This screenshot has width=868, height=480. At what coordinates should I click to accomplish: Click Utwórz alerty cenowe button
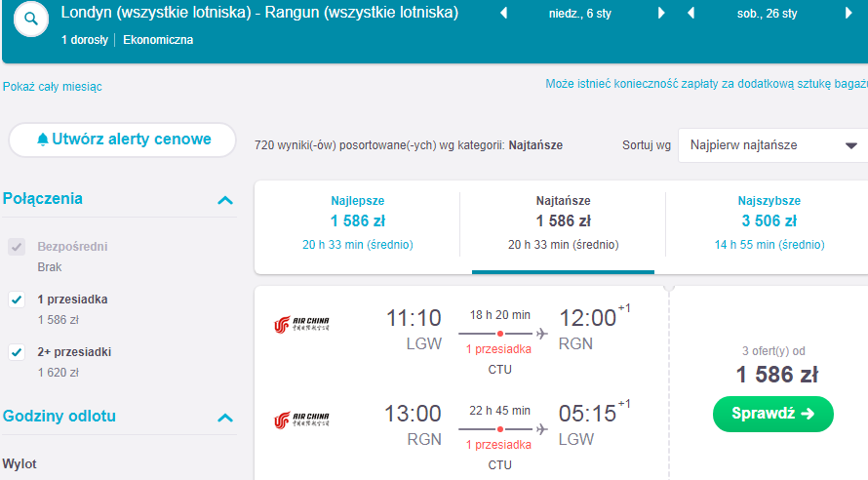(122, 140)
